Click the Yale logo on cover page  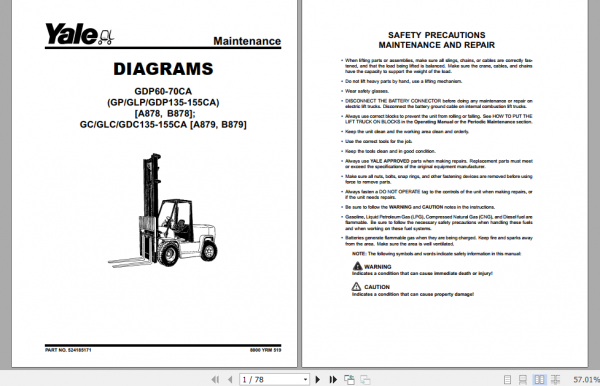pos(80,34)
